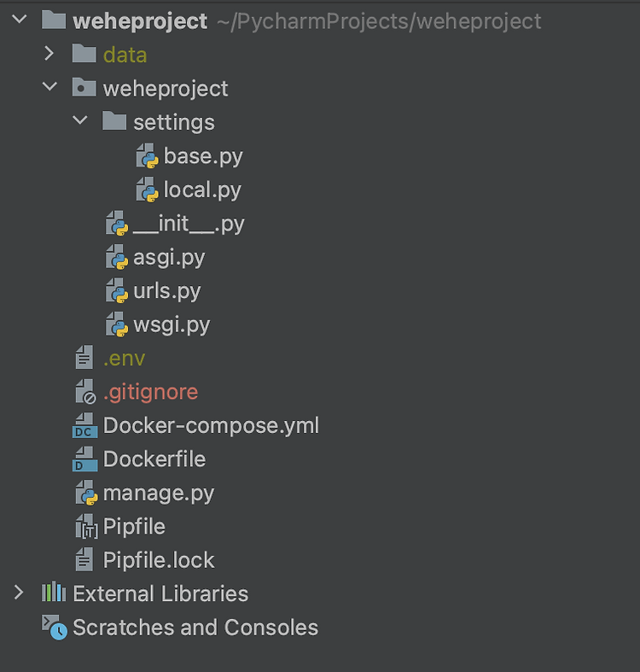Screen dimensions: 640x672
Task: Select the bold weheproject root name
Action: pos(140,21)
